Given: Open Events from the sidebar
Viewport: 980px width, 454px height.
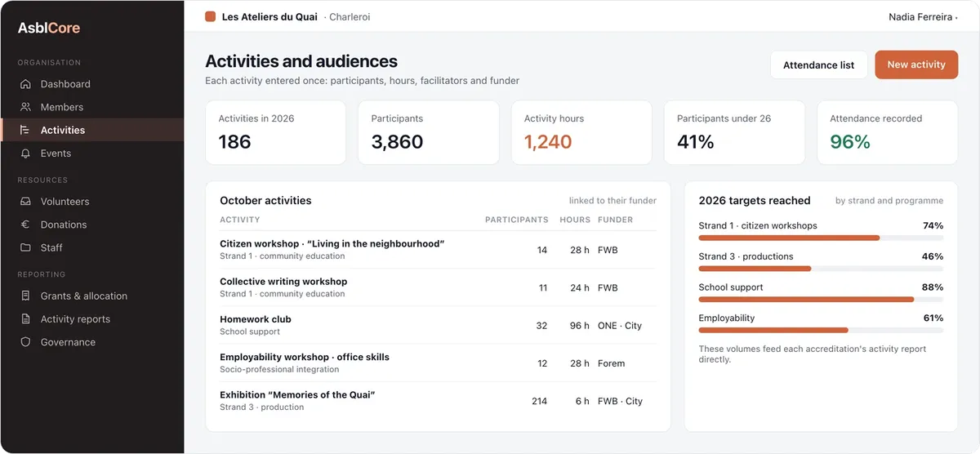Looking at the screenshot, I should pos(91,154).
